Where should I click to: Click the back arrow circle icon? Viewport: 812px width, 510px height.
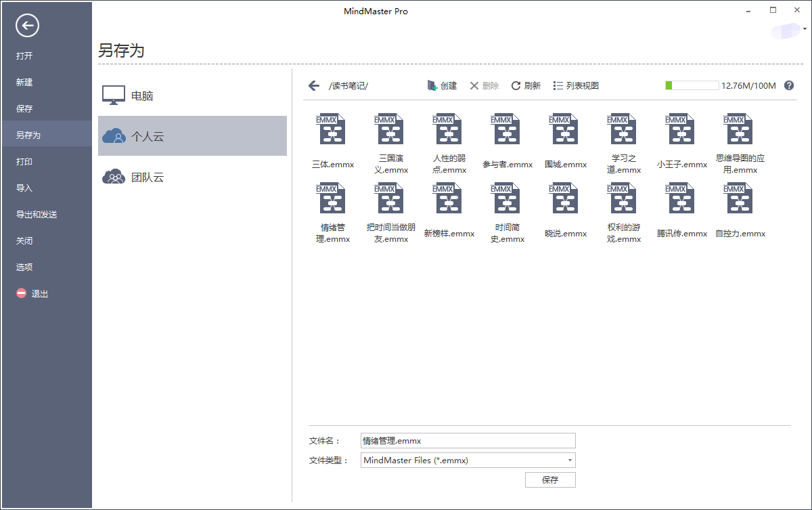pos(27,26)
